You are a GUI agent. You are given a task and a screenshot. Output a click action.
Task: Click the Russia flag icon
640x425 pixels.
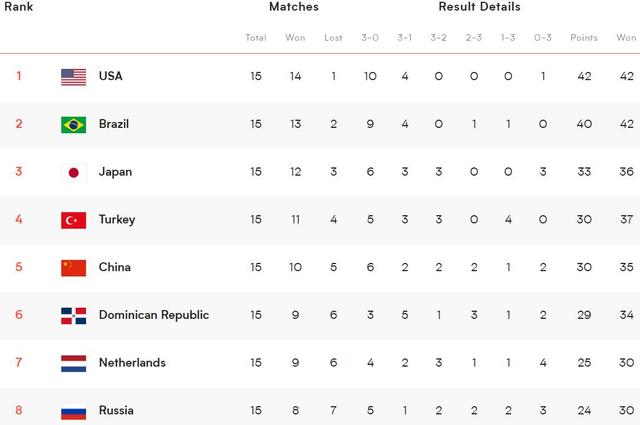73,410
